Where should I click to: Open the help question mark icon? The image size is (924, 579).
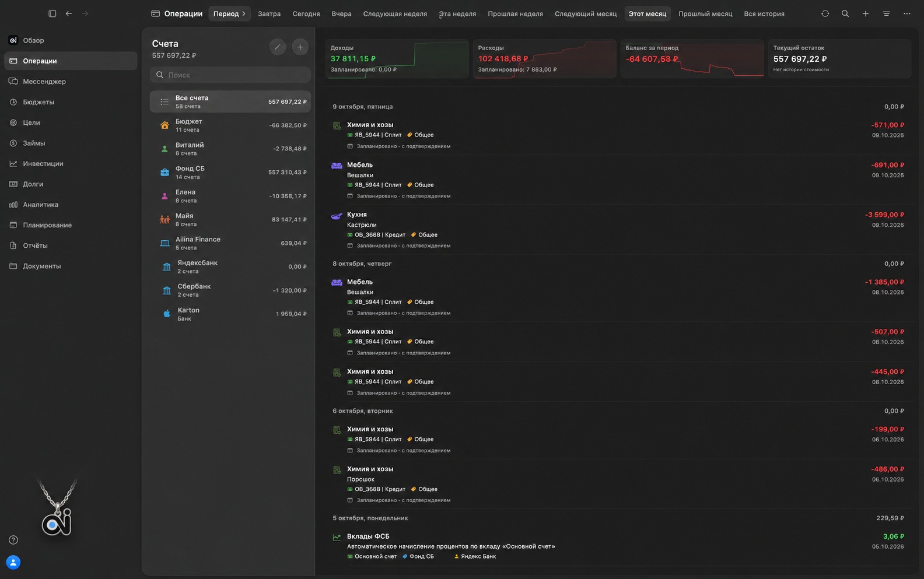tap(13, 540)
